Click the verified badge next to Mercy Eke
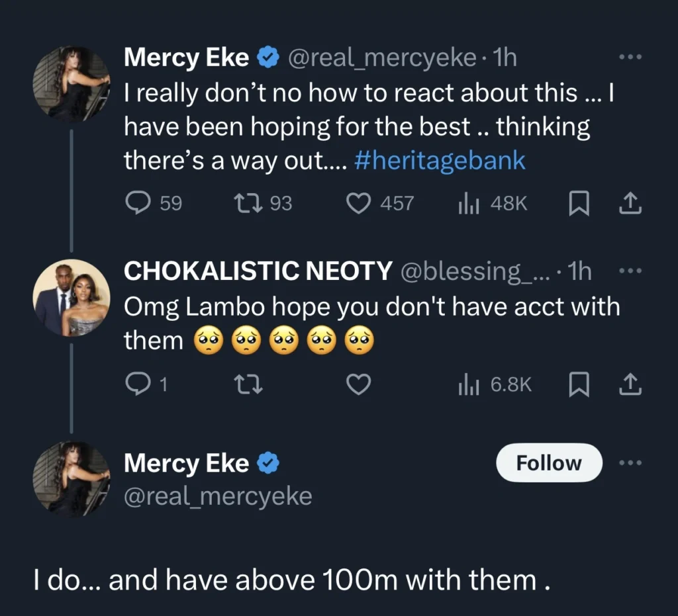The image size is (678, 616). 267,56
